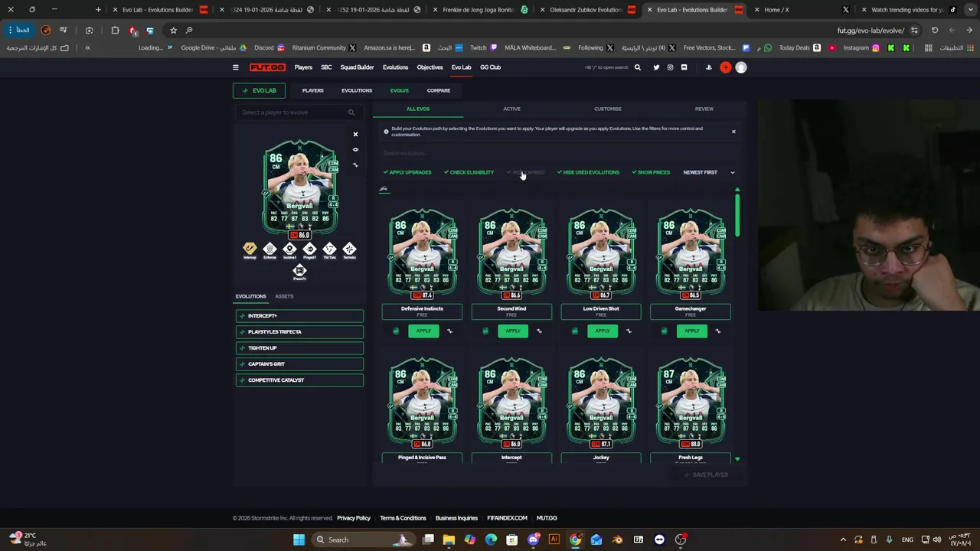This screenshot has height=551, width=980.
Task: Open the FUT.GG Discord link icon
Action: point(684,67)
